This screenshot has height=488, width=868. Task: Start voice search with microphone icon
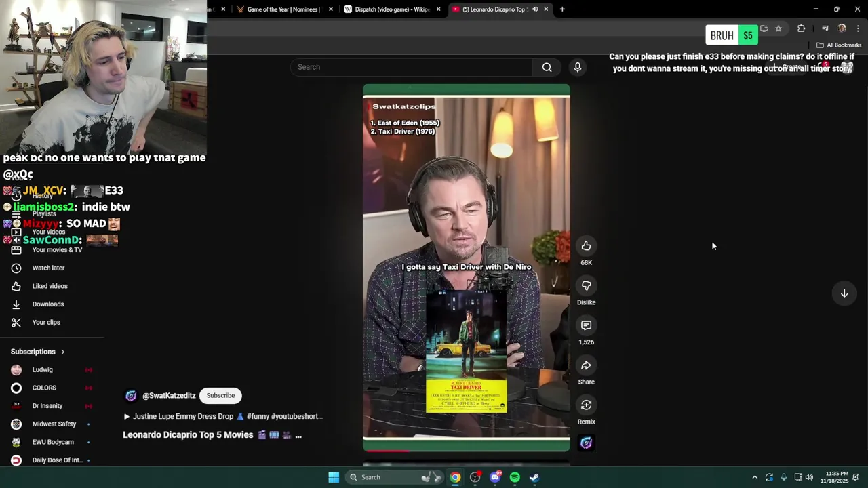pyautogui.click(x=578, y=67)
